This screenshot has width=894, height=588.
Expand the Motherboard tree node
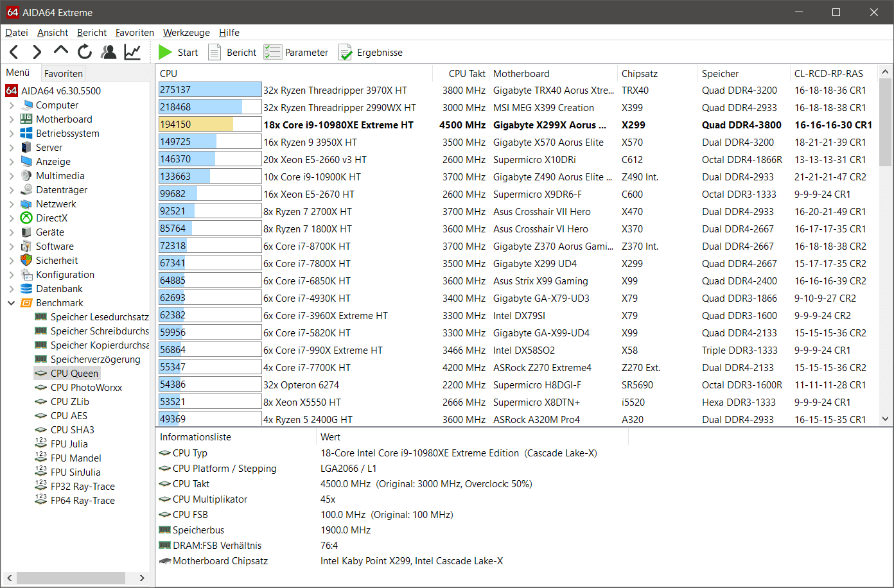[x=12, y=119]
